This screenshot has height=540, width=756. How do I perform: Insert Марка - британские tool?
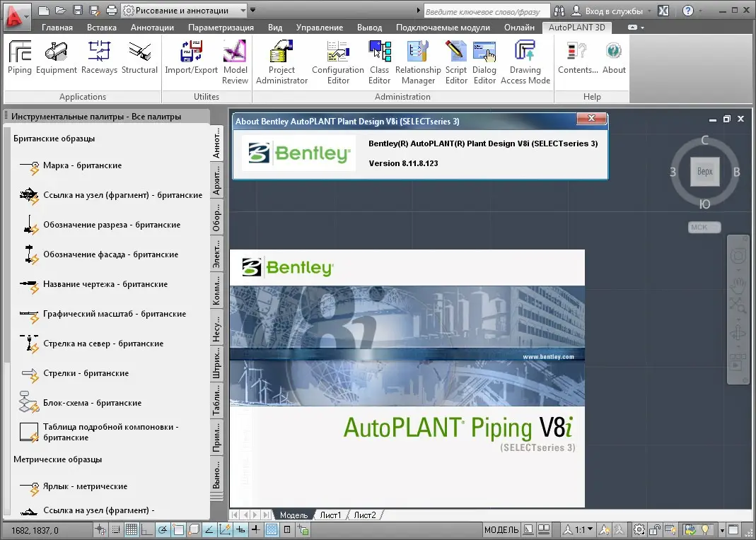point(72,165)
